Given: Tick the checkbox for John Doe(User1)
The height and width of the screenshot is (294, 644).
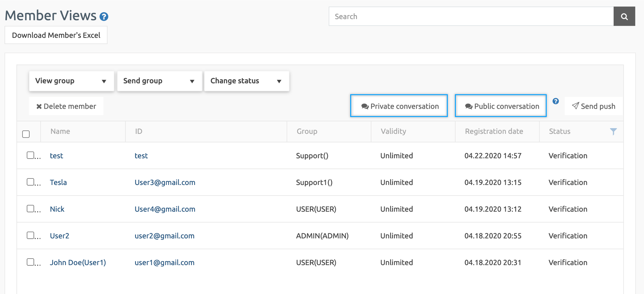Looking at the screenshot, I should coord(30,262).
